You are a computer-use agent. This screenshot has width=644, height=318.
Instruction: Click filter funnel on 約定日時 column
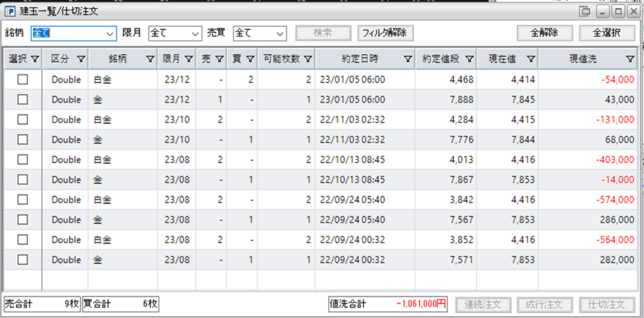(408, 60)
